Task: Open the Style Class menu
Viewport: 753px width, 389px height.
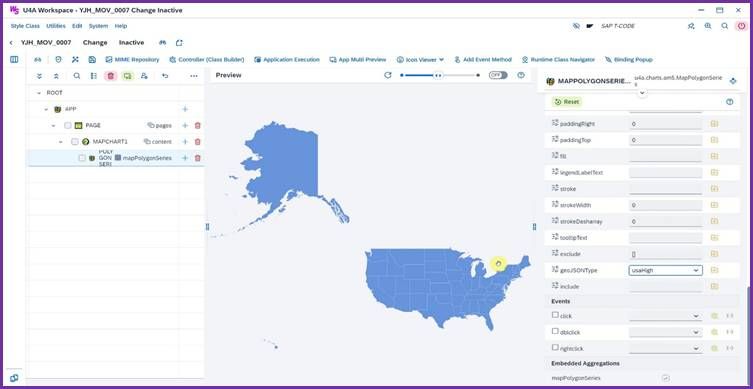Action: [x=25, y=26]
